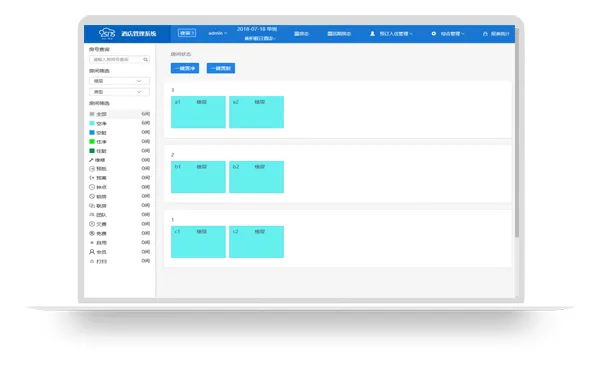600x367 pixels.
Task: Click the outlined button beside admin
Action: (187, 33)
